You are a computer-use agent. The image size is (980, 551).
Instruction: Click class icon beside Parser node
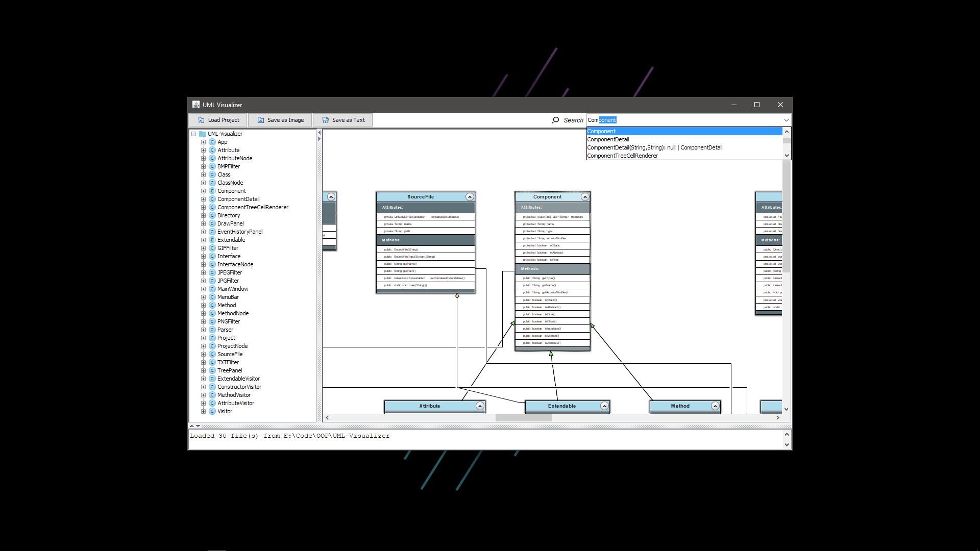point(212,330)
